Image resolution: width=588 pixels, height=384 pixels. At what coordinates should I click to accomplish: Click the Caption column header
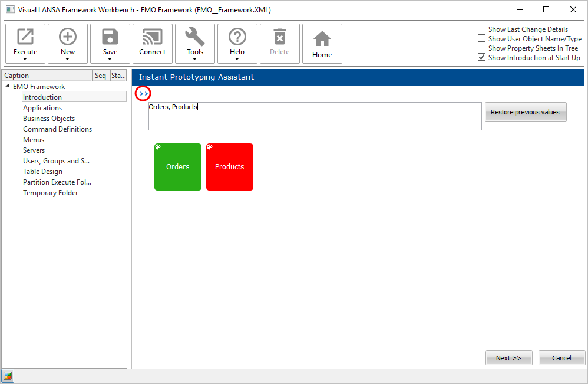(x=47, y=75)
